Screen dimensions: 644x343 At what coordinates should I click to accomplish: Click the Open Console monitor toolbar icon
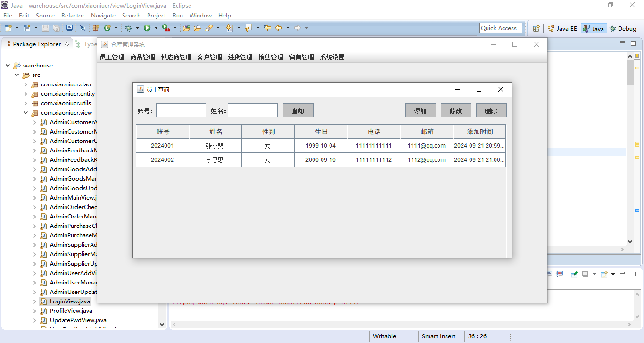click(x=69, y=28)
